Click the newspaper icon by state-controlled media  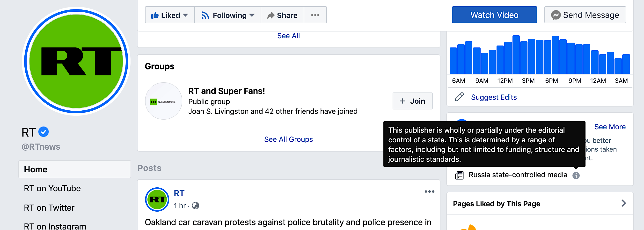click(459, 175)
